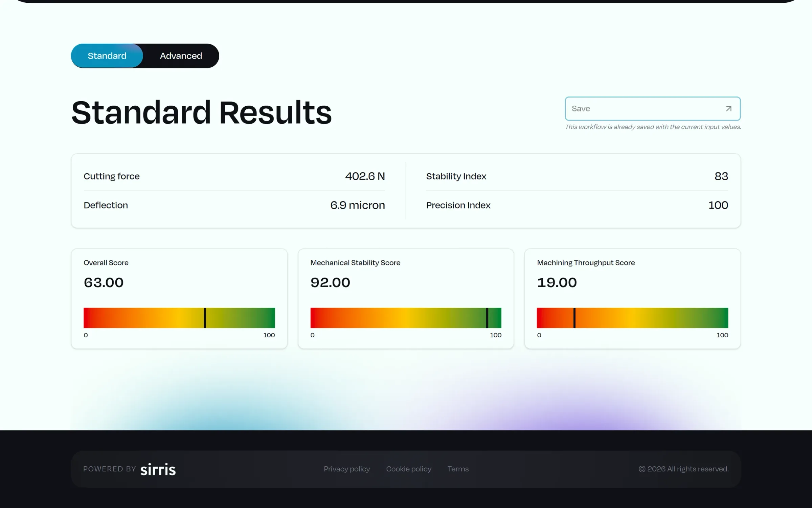The image size is (812, 508).
Task: Click the Overall Score title
Action: 106,263
